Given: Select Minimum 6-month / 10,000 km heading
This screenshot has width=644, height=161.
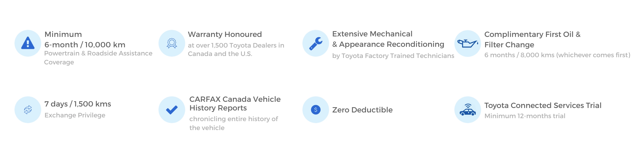Looking at the screenshot, I should [x=85, y=39].
